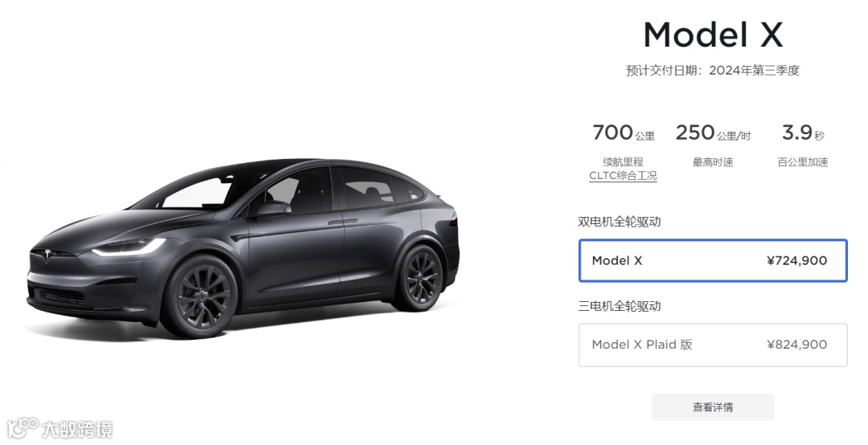Click the 三电机全轮驱动 section heading
Image resolution: width=868 pixels, height=445 pixels.
pos(620,306)
